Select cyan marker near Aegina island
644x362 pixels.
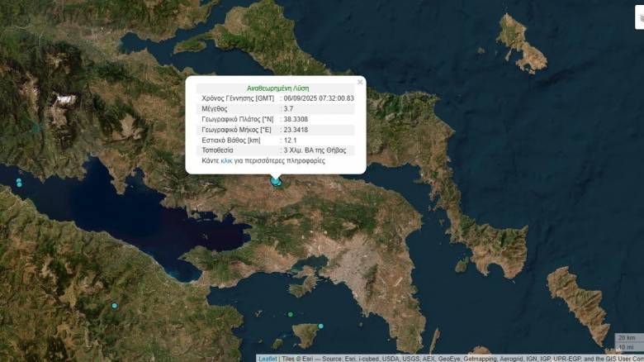(321, 326)
